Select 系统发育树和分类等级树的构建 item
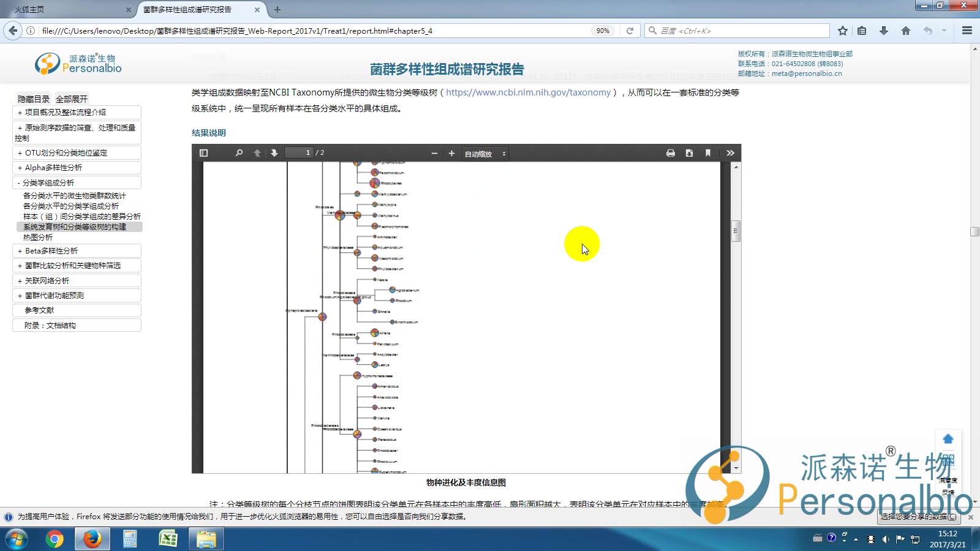The image size is (980, 551). click(80, 227)
